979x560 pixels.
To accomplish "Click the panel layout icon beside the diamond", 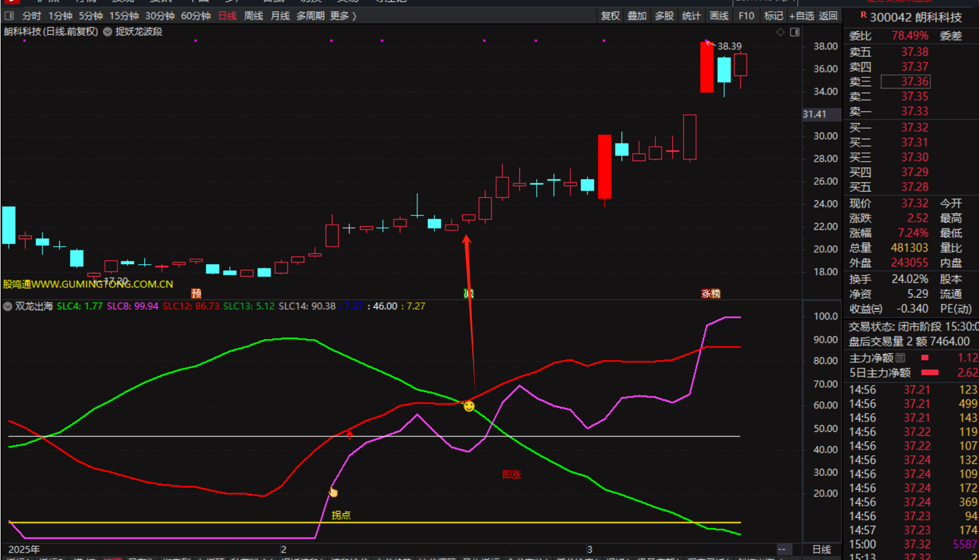I will 795,32.
